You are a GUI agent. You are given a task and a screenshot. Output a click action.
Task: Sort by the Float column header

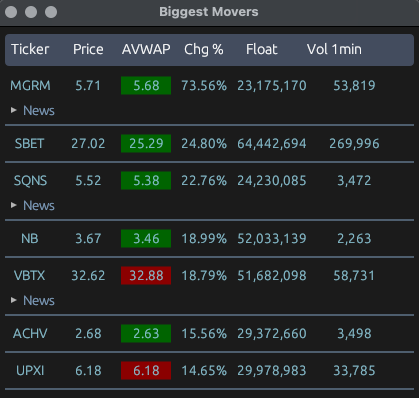click(262, 49)
